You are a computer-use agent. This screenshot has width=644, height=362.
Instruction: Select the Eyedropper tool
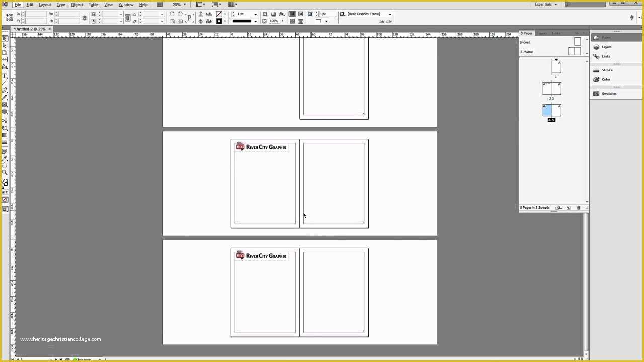(x=5, y=157)
